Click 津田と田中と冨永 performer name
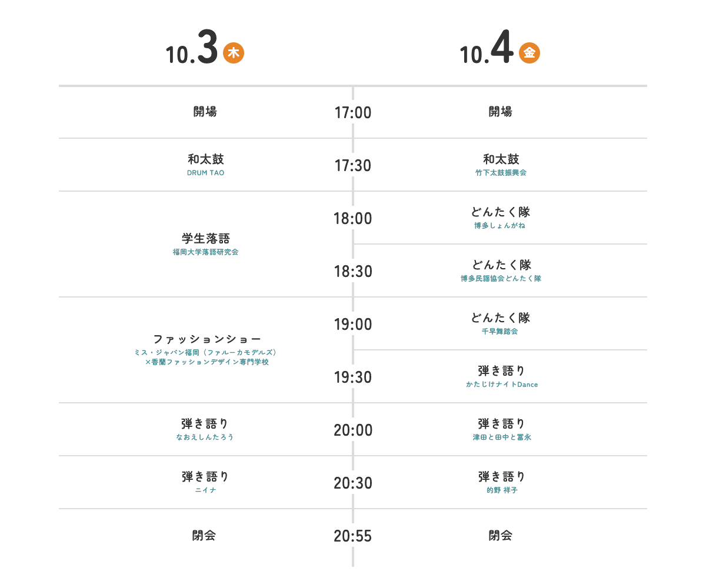Image resolution: width=706 pixels, height=588 pixels. 502,437
